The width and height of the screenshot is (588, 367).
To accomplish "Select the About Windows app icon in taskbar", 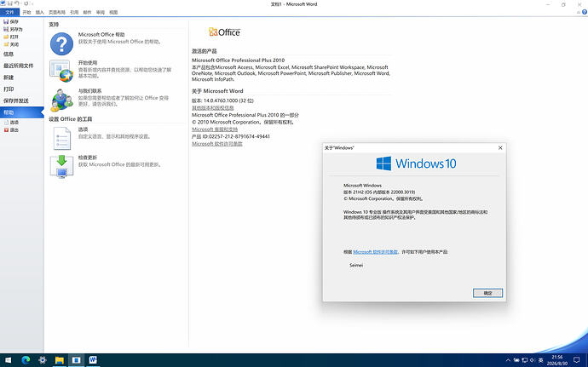I will (x=76, y=360).
